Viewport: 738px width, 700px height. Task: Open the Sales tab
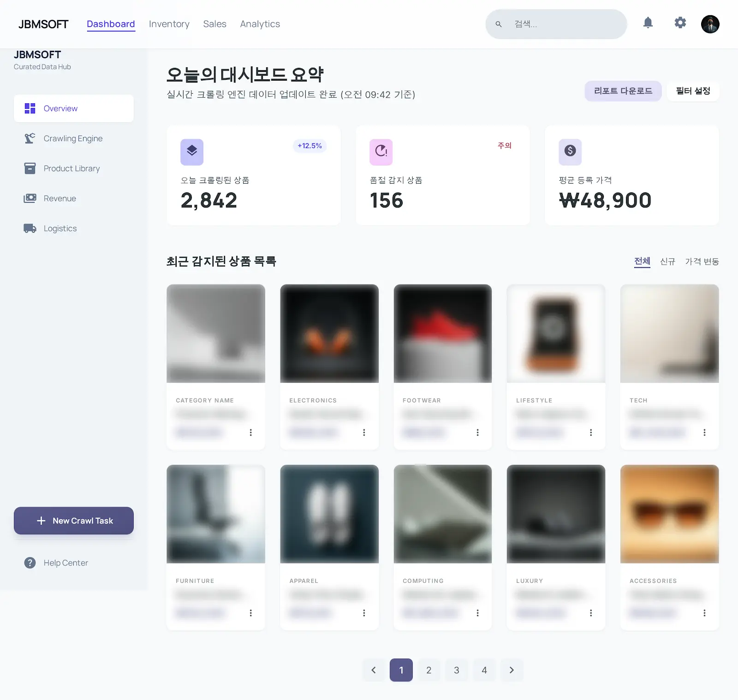pos(215,24)
